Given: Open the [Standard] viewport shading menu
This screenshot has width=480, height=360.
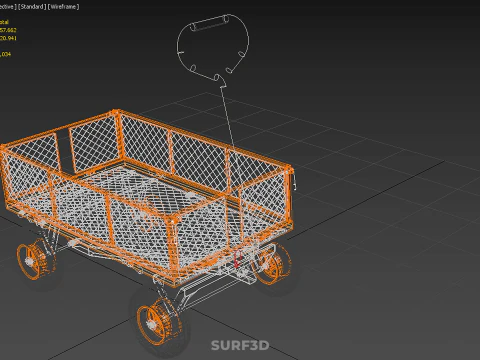Looking at the screenshot, I should point(32,7).
